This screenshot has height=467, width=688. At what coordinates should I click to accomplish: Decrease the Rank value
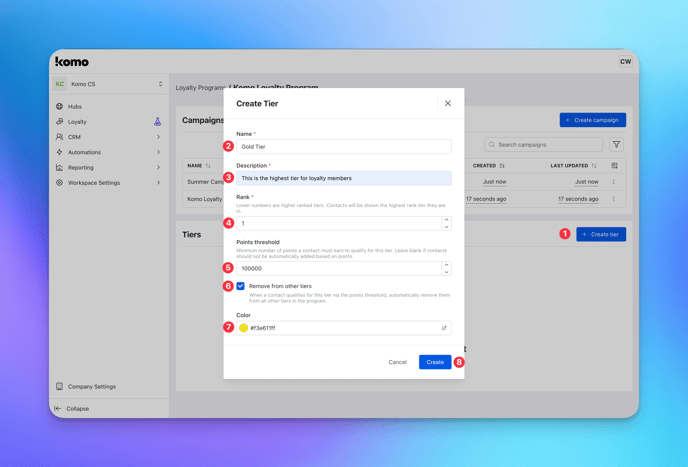coord(446,227)
